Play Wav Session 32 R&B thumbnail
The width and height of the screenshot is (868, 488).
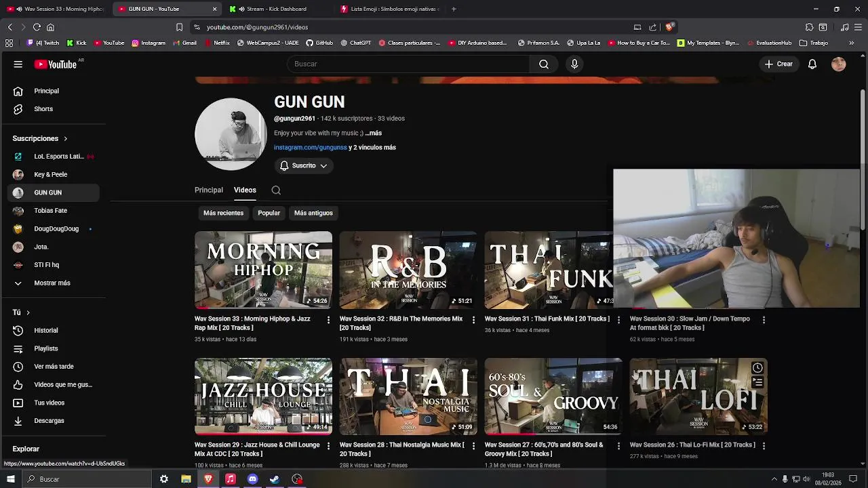point(408,270)
